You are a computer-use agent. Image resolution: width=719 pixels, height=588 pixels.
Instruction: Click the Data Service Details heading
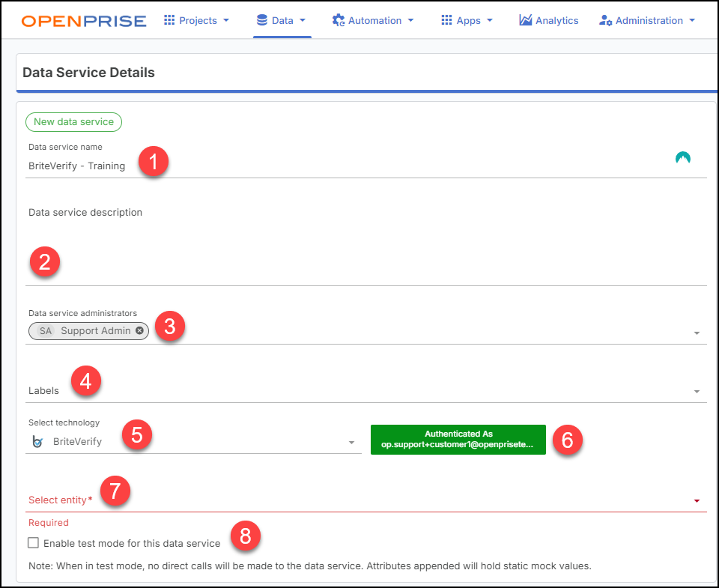click(x=88, y=73)
